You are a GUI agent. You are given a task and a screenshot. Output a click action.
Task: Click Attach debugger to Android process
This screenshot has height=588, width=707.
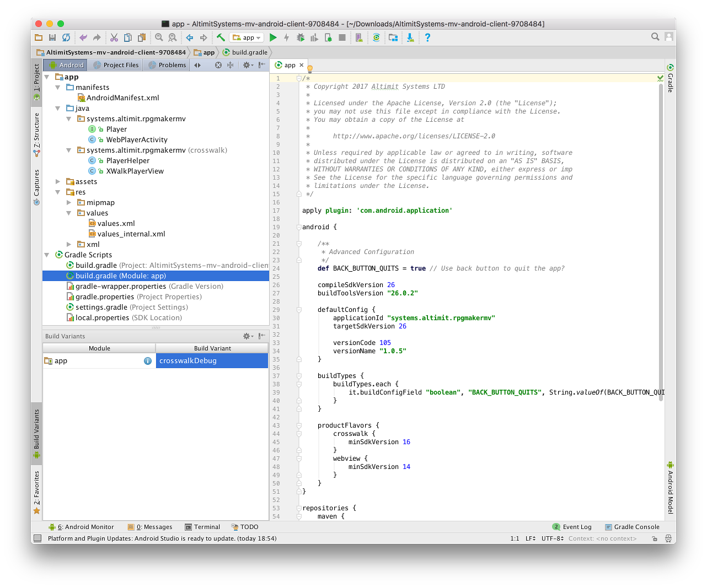[x=328, y=37]
